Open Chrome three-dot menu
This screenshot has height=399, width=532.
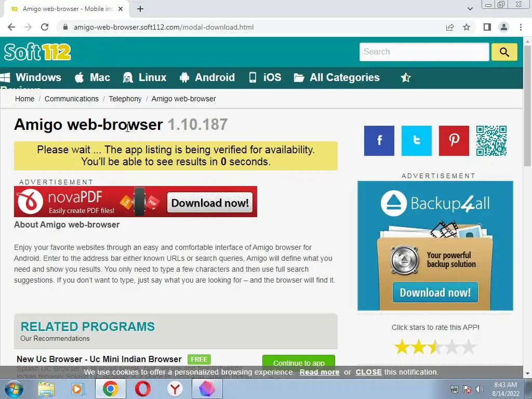click(x=521, y=27)
